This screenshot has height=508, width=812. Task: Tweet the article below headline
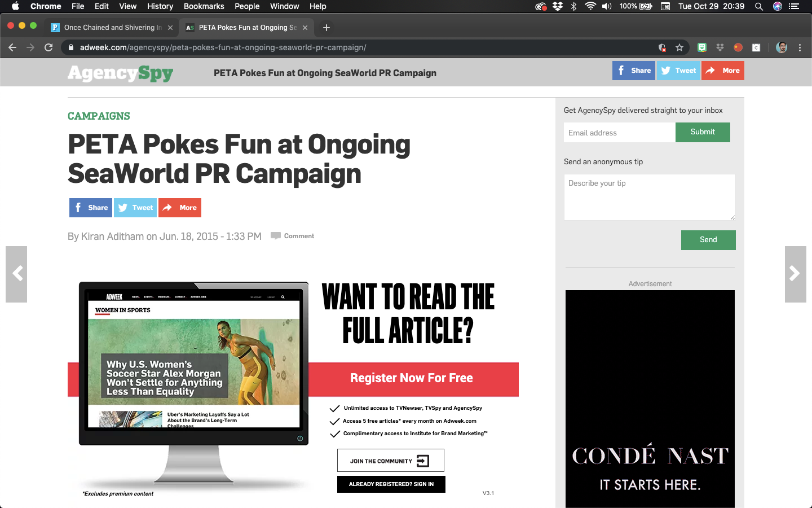[x=135, y=208]
